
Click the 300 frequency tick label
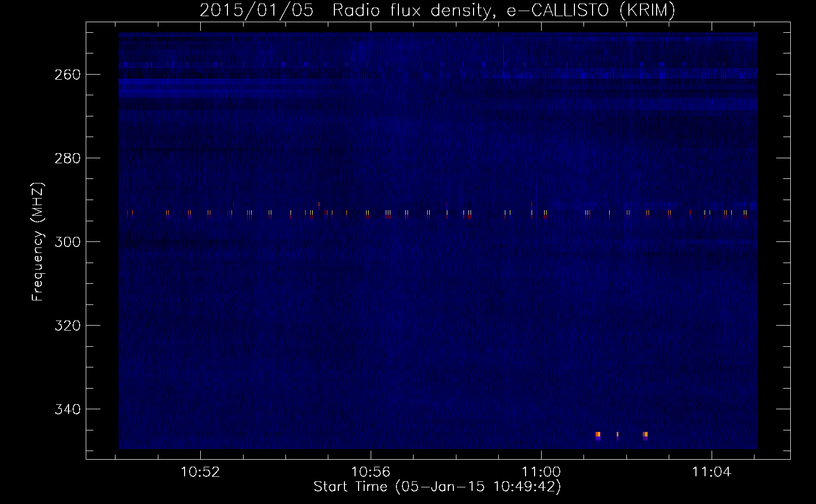67,242
